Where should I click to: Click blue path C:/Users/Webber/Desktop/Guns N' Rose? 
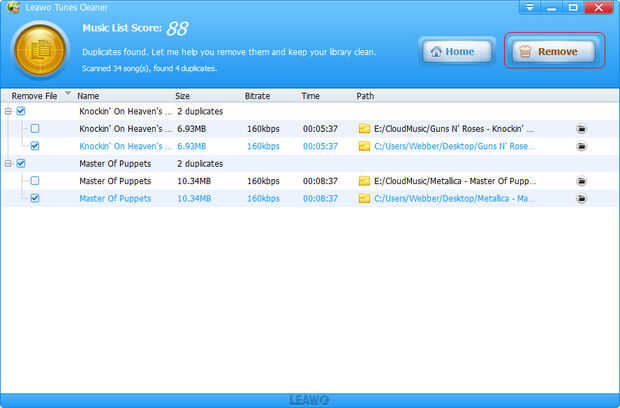pos(454,146)
